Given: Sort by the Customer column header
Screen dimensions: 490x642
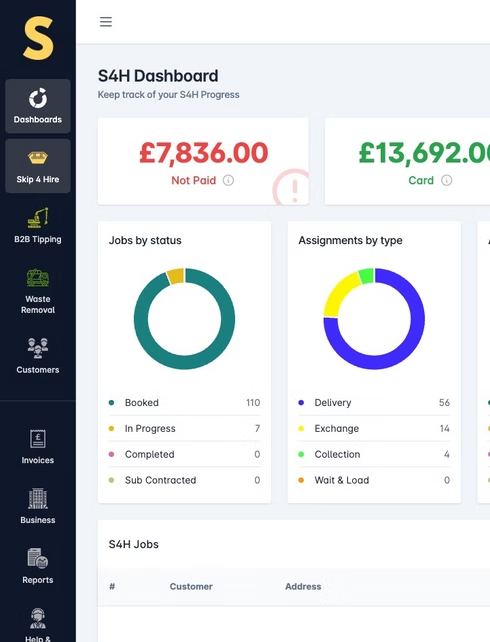Looking at the screenshot, I should [191, 586].
